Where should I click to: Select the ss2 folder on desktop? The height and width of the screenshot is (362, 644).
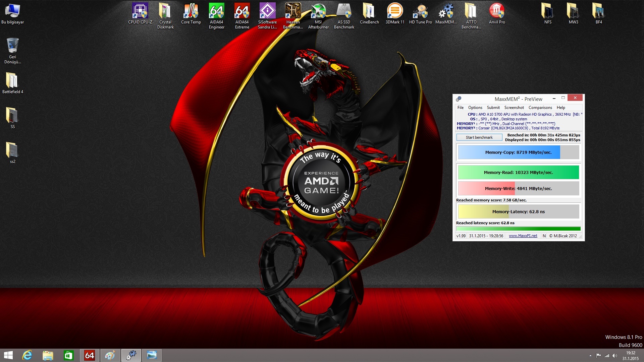point(12,153)
